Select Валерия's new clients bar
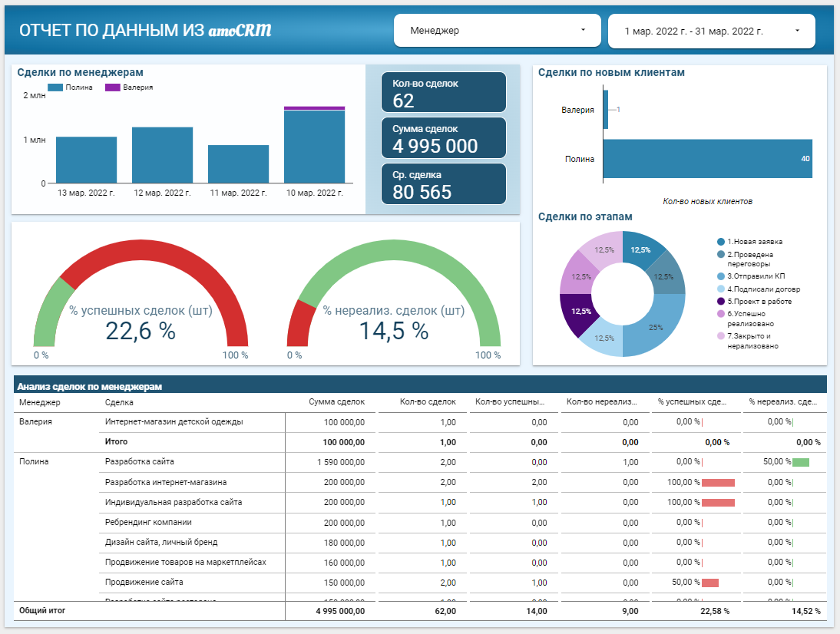 click(x=605, y=109)
